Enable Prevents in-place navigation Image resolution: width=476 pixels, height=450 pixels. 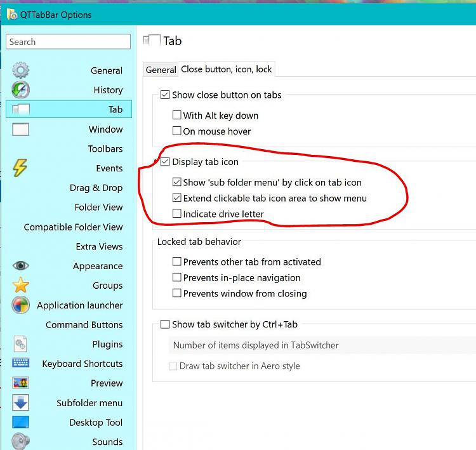tap(176, 277)
